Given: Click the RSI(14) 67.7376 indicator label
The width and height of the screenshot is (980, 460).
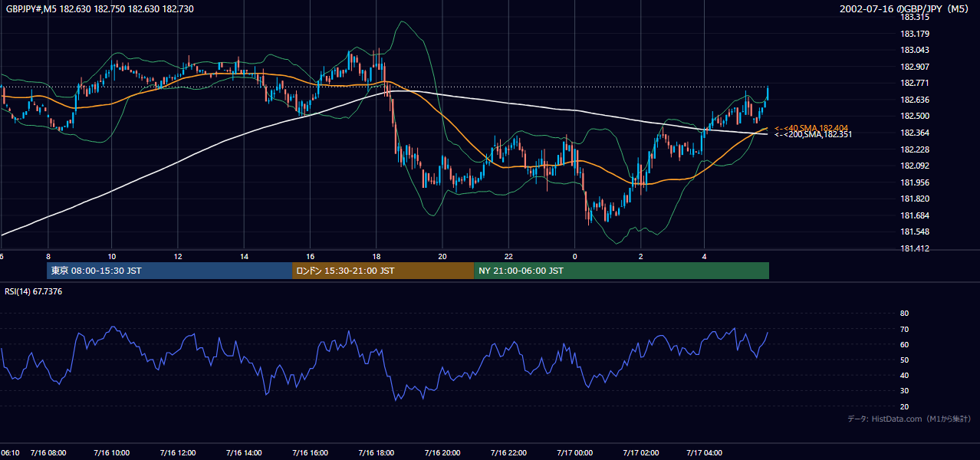Looking at the screenshot, I should (x=34, y=291).
